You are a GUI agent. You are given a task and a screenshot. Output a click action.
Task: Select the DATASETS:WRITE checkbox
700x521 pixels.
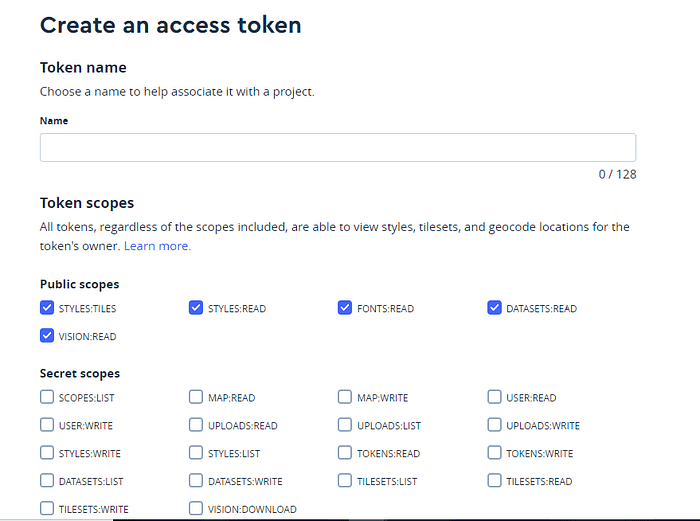(196, 480)
